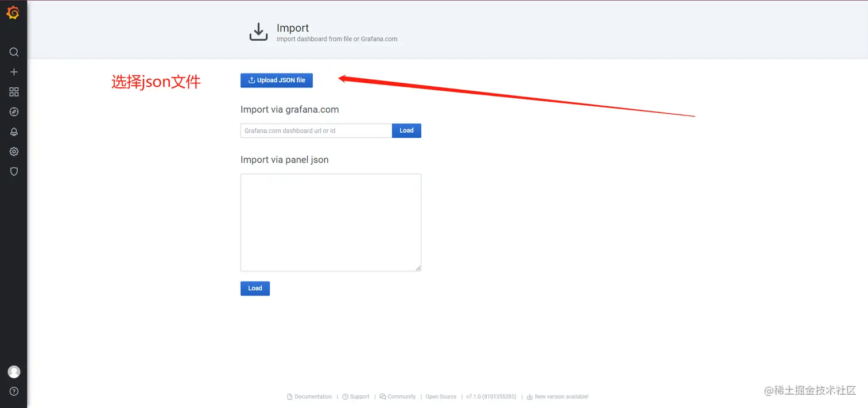Open the Server Admin shield icon
This screenshot has width=868, height=408.
point(14,171)
